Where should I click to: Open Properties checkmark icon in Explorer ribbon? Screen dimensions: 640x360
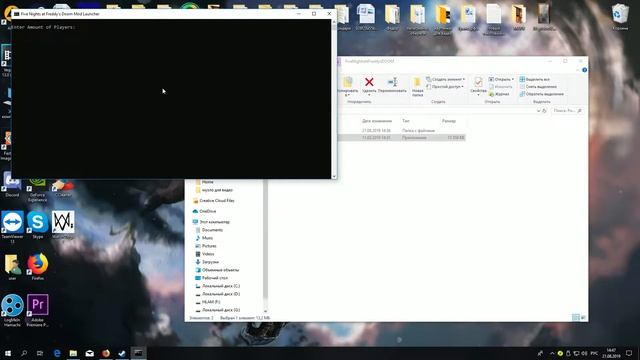(478, 82)
